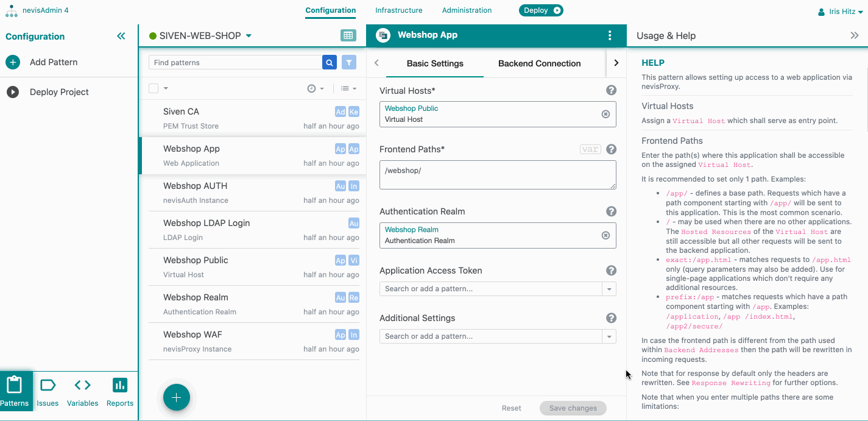Remove Webshop Public from Virtual Hosts
Image resolution: width=868 pixels, height=421 pixels.
pyautogui.click(x=605, y=114)
